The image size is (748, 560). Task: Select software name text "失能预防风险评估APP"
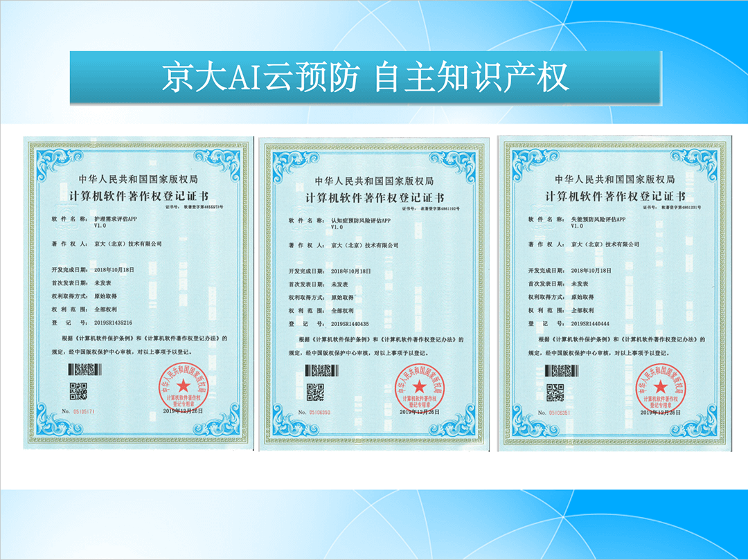pos(598,219)
